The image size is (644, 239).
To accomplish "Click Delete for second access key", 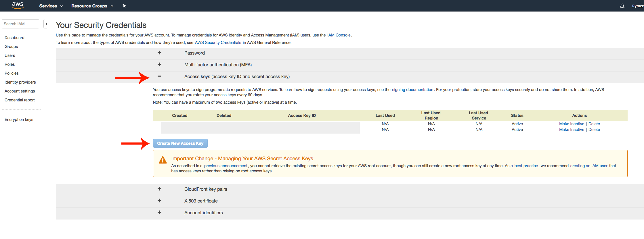I will [594, 130].
